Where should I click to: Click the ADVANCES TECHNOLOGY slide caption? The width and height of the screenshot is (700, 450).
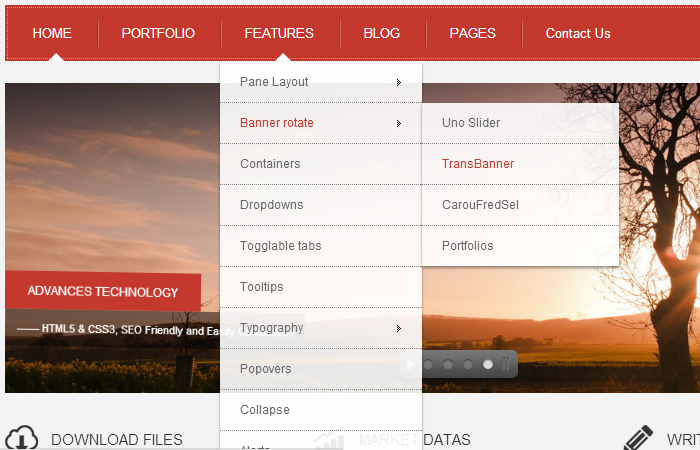pyautogui.click(x=103, y=292)
